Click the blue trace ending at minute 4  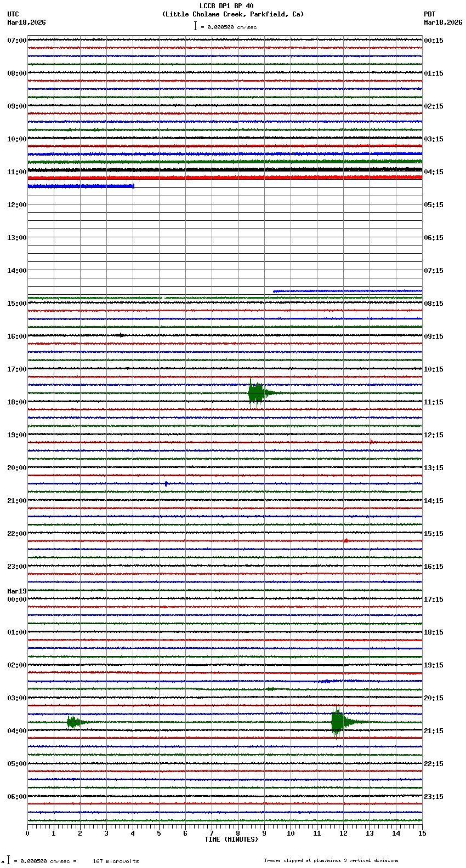81,186
